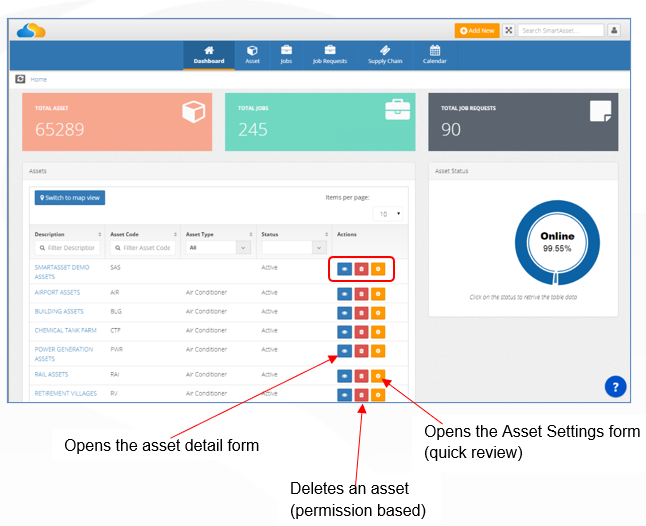Focus the Filter Asset Code field
This screenshot has width=646, height=526.
[x=143, y=248]
